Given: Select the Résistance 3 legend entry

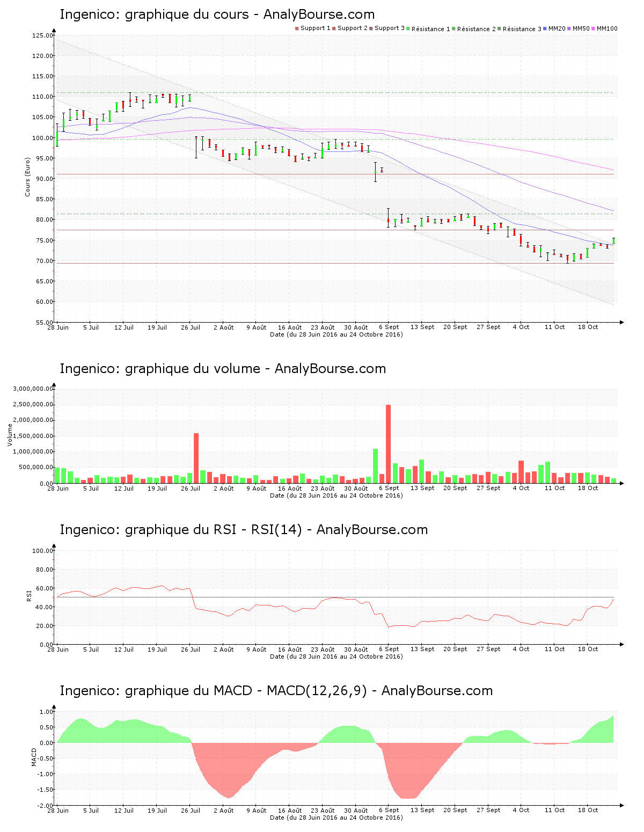Looking at the screenshot, I should (x=519, y=28).
